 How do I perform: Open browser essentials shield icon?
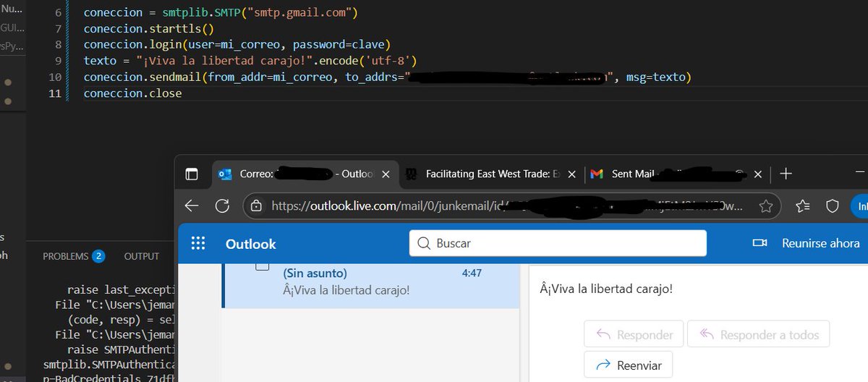[x=833, y=206]
